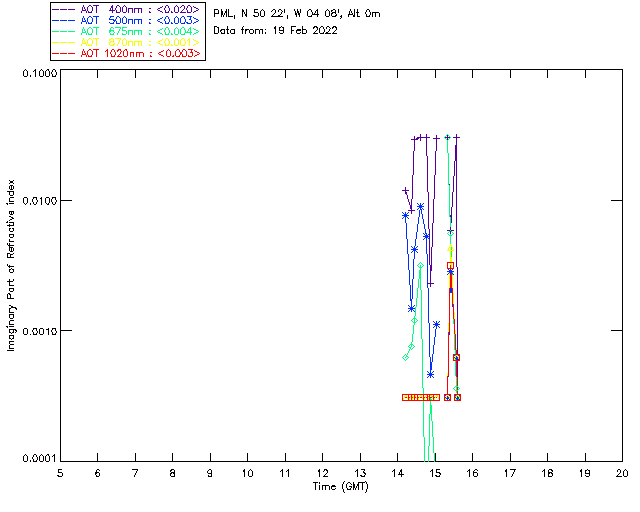This screenshot has width=640, height=512.
Task: Click the 15 hour x-axis tick label
Action: (435, 474)
